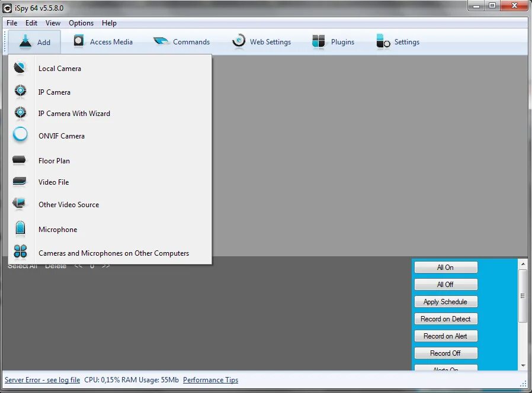Click the Record on Detect button
The height and width of the screenshot is (393, 532).
pyautogui.click(x=446, y=319)
